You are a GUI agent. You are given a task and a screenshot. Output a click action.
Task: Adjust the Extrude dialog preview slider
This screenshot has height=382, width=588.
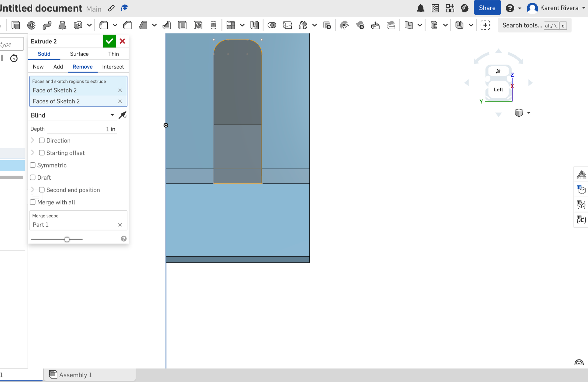pos(67,239)
